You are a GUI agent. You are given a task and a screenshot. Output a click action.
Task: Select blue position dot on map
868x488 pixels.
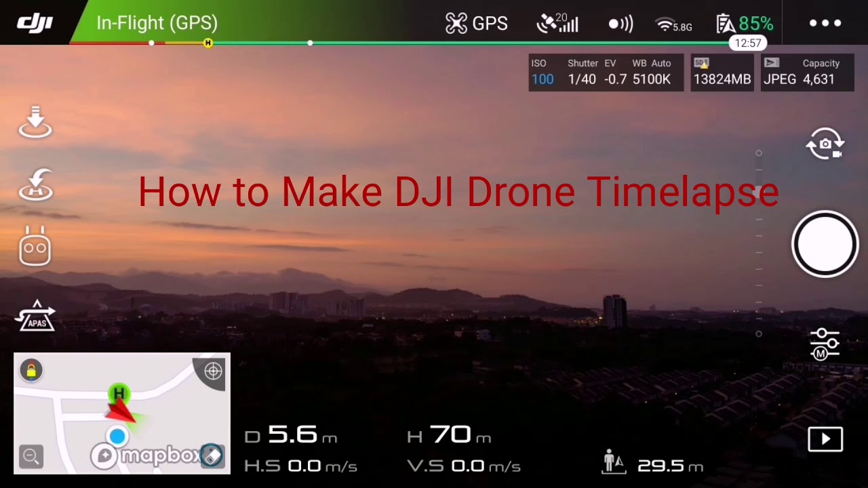pos(117,436)
